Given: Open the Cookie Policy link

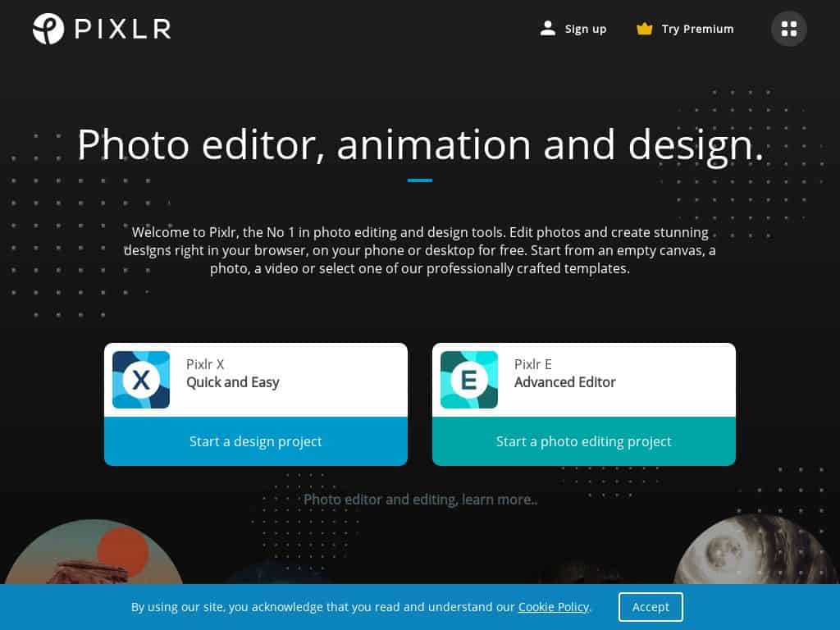Looking at the screenshot, I should [x=553, y=607].
